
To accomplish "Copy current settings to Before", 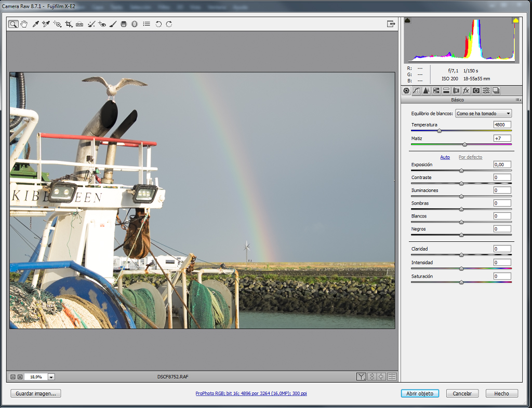I will (382, 376).
